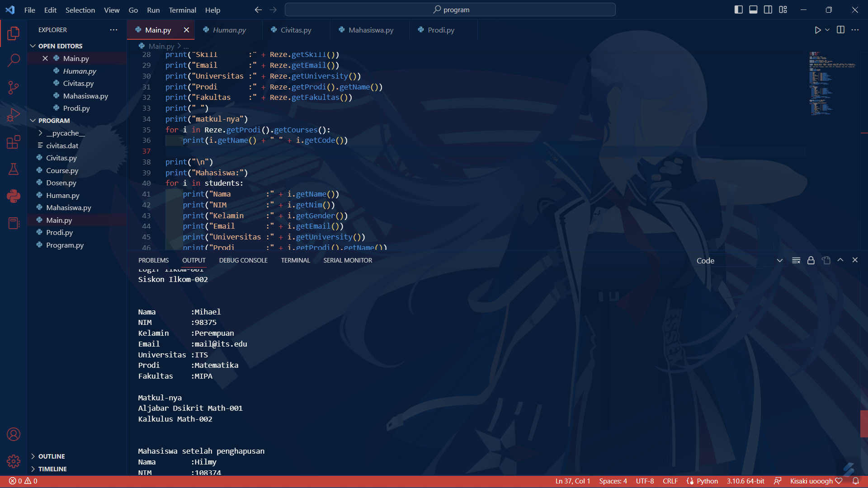Open the Extensions view
This screenshot has height=488, width=868.
[x=14, y=142]
